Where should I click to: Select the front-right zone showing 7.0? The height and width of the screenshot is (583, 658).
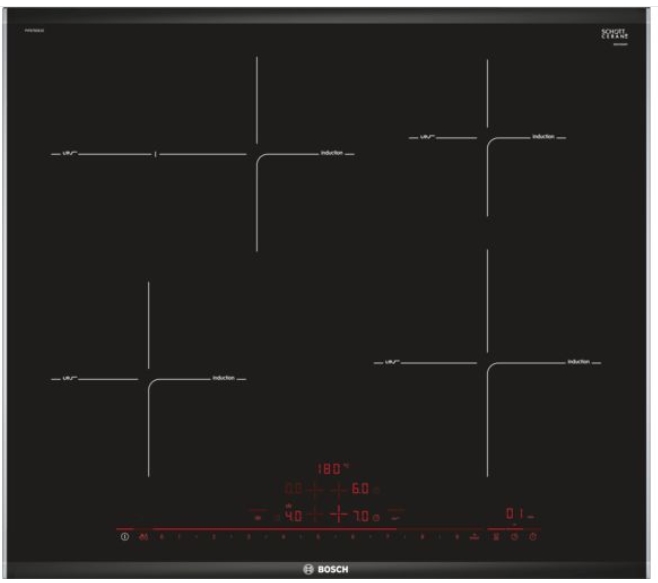click(359, 516)
